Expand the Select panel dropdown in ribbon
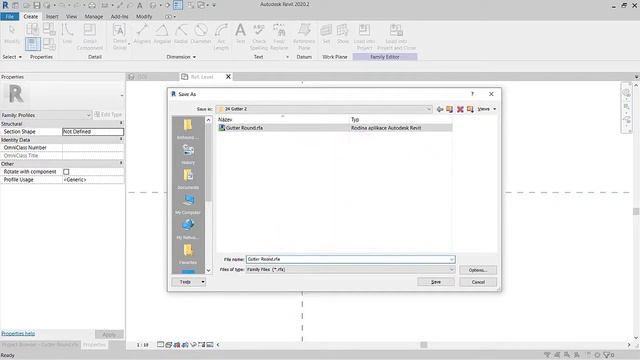Image resolution: width=640 pixels, height=360 pixels. pos(12,57)
